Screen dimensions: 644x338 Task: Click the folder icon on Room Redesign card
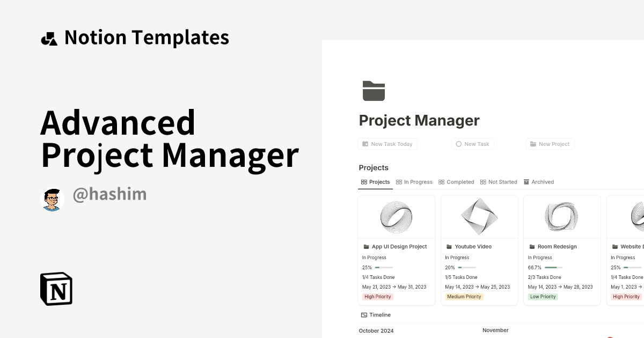click(x=531, y=246)
